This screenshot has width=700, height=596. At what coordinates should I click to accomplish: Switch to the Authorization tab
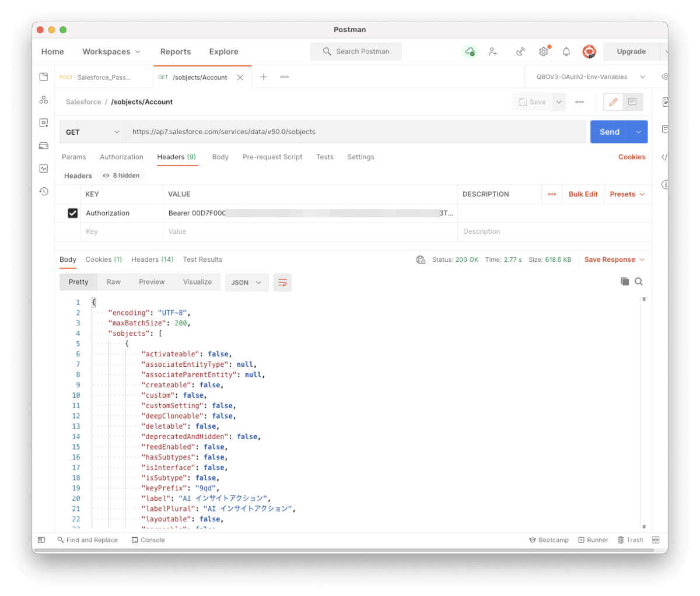click(x=121, y=157)
